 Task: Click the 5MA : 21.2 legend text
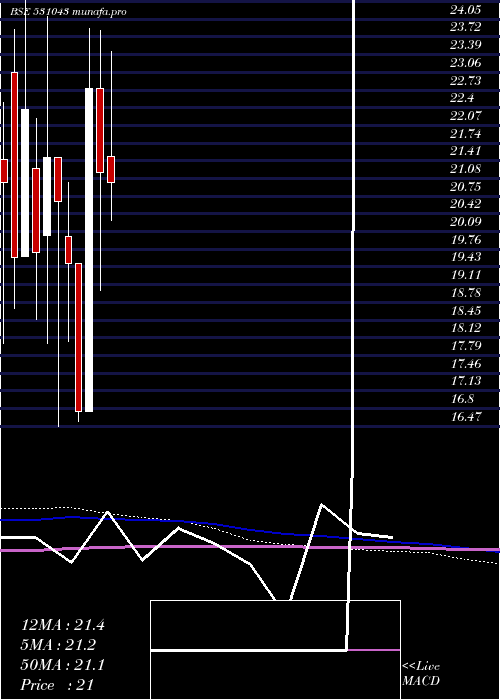point(58,645)
